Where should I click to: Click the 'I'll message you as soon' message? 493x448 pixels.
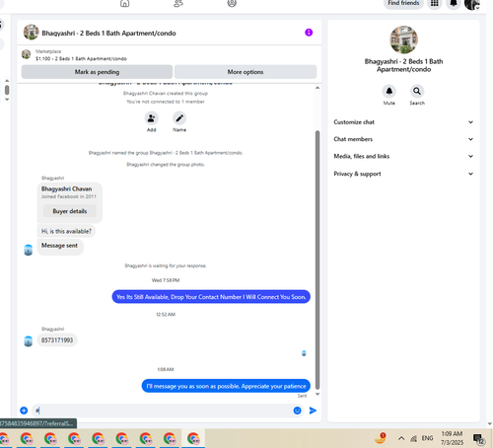point(226,386)
